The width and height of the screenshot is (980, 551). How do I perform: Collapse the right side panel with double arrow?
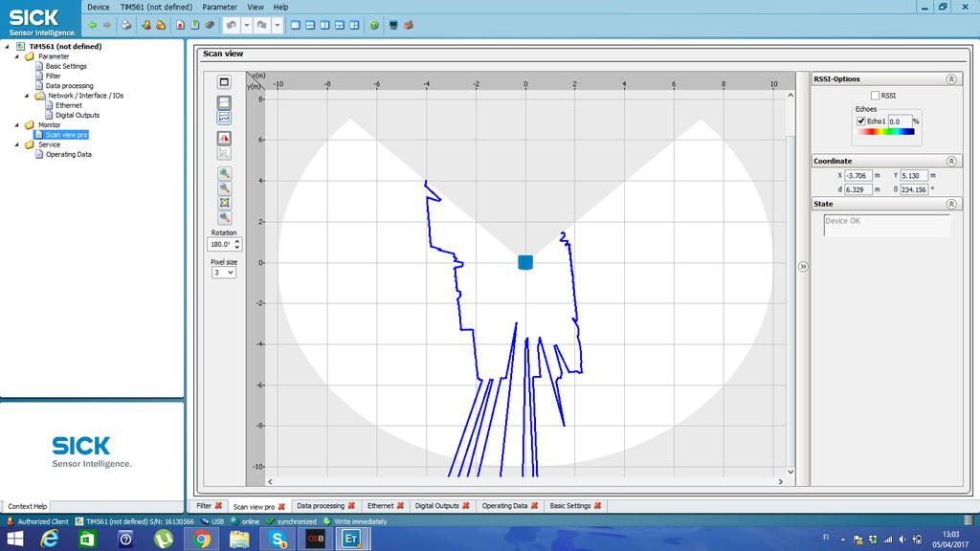[x=803, y=267]
